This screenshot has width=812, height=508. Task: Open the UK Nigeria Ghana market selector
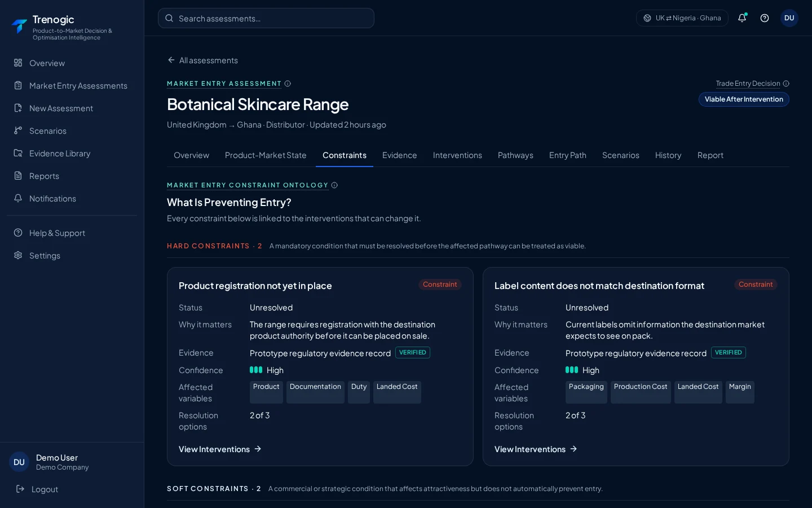pos(682,18)
